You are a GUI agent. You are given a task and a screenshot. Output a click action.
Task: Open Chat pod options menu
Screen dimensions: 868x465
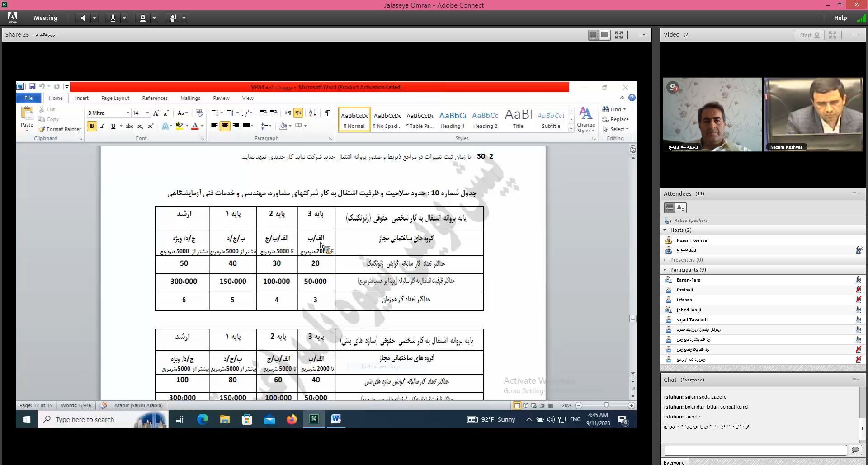pyautogui.click(x=856, y=380)
